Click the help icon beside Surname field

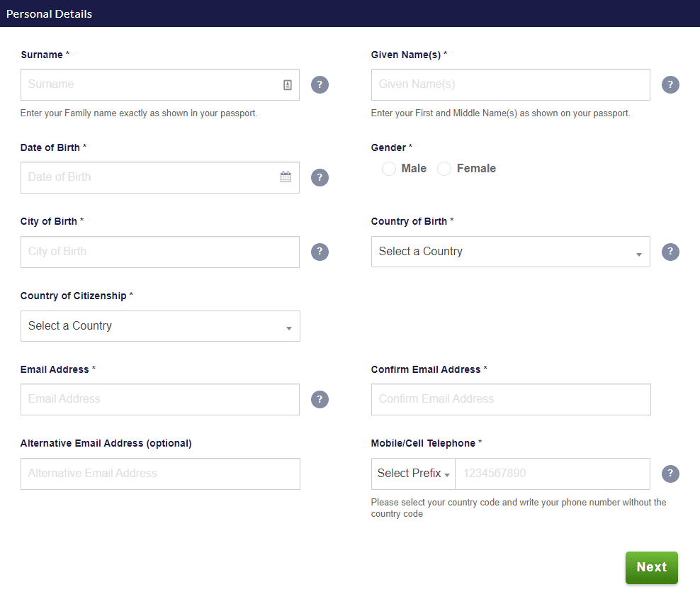tap(320, 85)
